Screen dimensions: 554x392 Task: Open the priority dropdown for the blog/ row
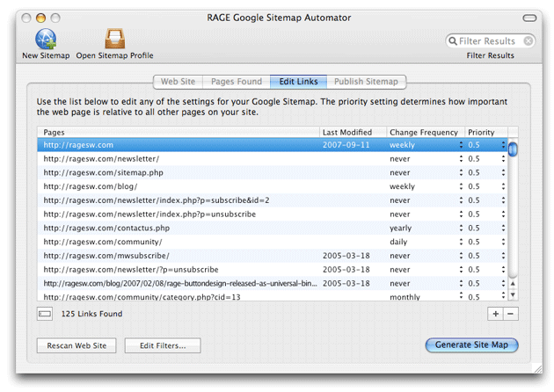[503, 186]
